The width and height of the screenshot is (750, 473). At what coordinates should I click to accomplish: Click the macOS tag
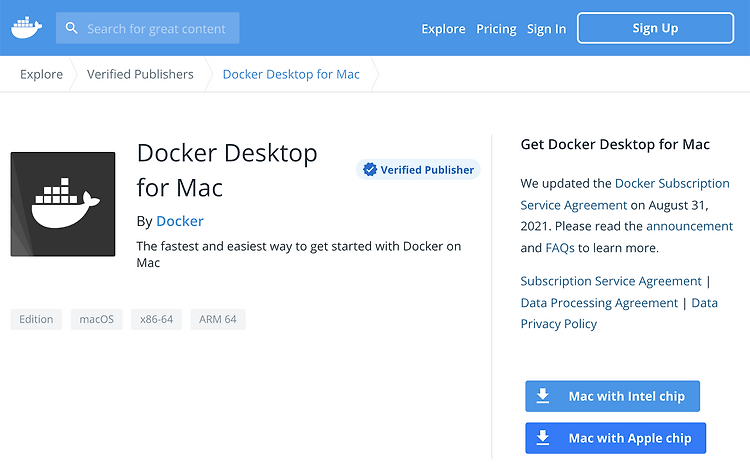[x=97, y=319]
